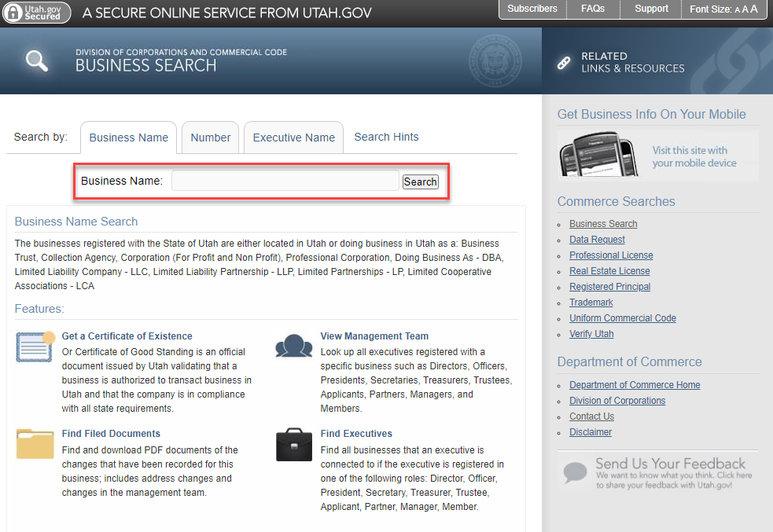The image size is (773, 532).
Task: Click the magnifying glass Business Search icon
Action: tap(37, 61)
